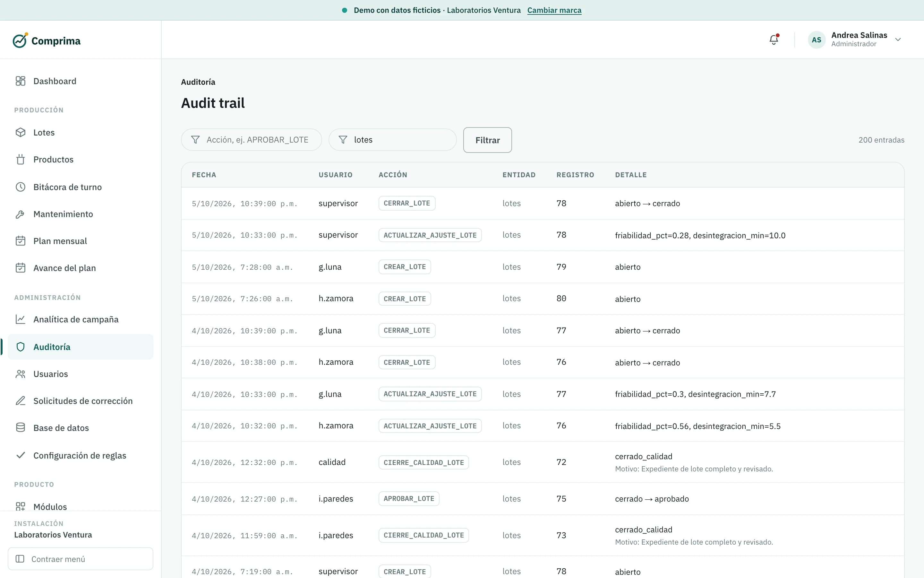Focus the Acción filter input field

pos(251,140)
